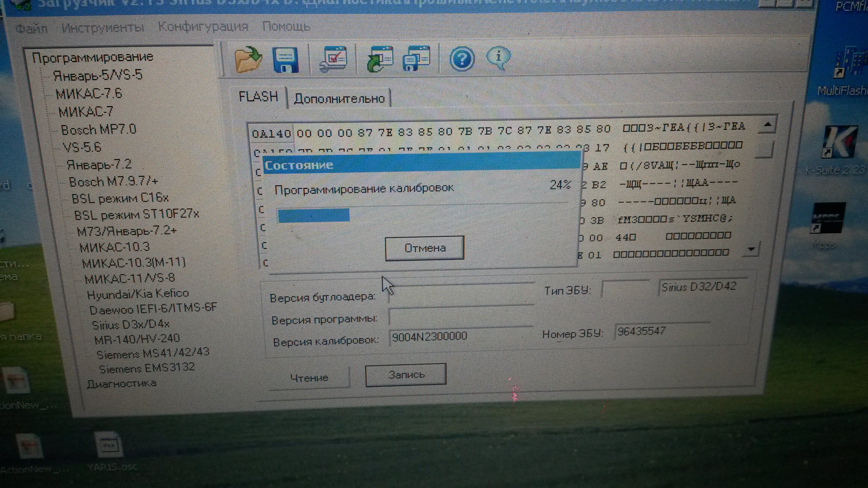Click the green arrow transfer window icon
This screenshot has width=868, height=488.
pos(379,59)
